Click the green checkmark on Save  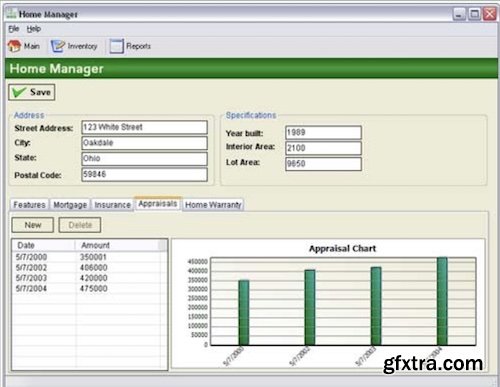click(19, 92)
